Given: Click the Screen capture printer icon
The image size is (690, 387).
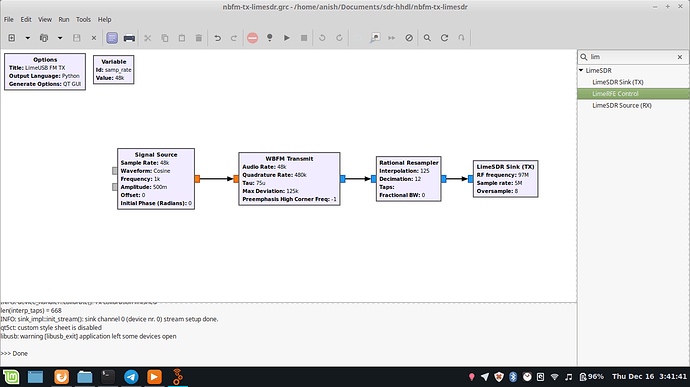Looking at the screenshot, I should click(129, 38).
